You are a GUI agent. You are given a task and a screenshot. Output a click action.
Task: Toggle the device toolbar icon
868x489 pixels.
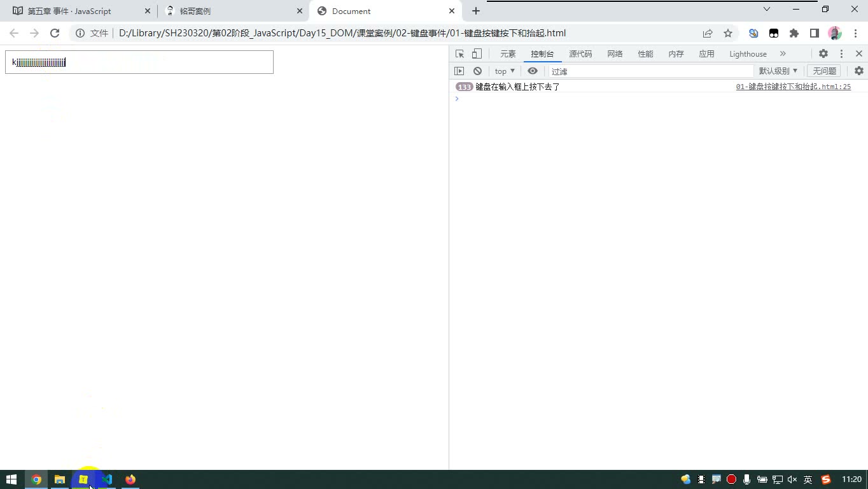[477, 54]
